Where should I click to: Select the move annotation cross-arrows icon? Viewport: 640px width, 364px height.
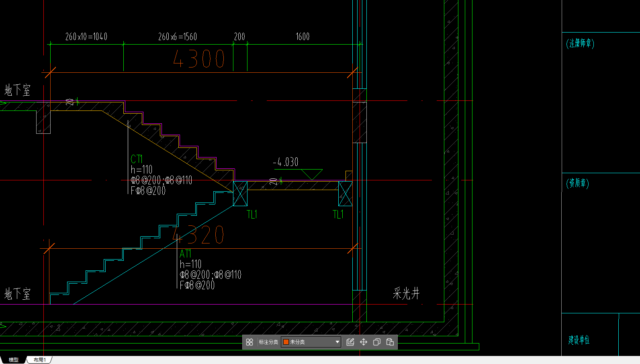pos(364,342)
